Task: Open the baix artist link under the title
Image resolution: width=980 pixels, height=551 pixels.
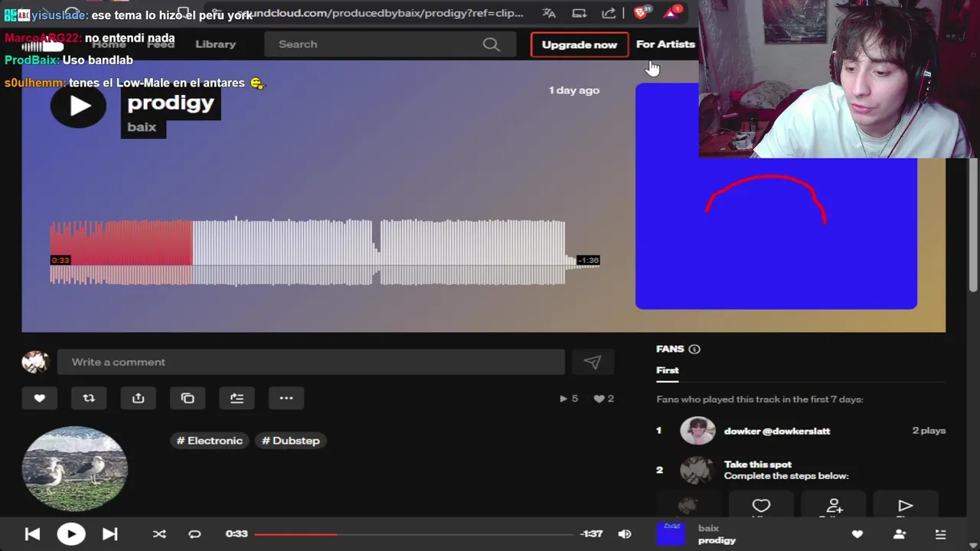Action: (142, 127)
